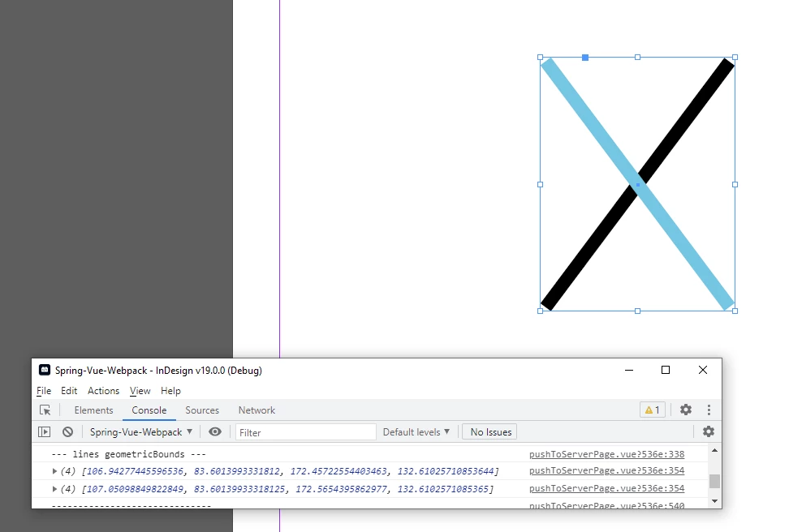This screenshot has height=532, width=789.
Task: Click the console scrollbar down arrow
Action: click(x=714, y=501)
